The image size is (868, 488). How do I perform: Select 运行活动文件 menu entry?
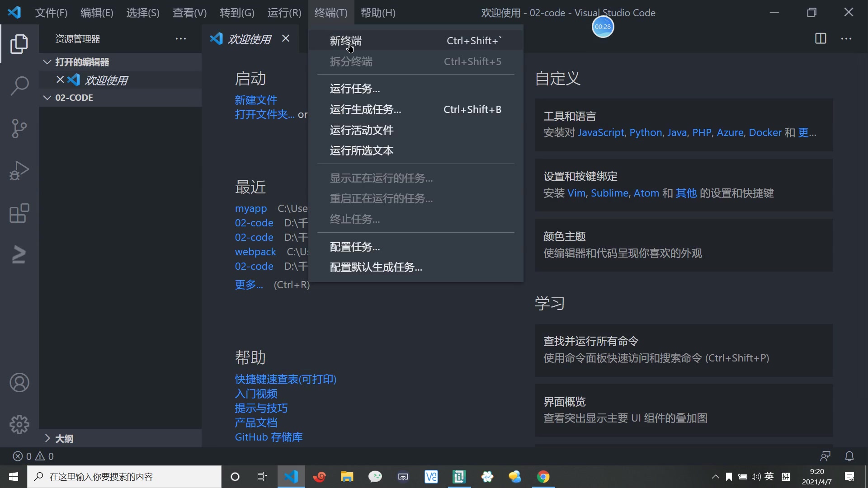(x=416, y=130)
